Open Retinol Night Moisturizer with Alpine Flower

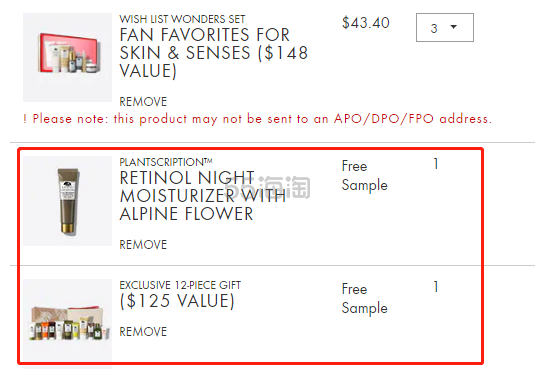pyautogui.click(x=203, y=196)
